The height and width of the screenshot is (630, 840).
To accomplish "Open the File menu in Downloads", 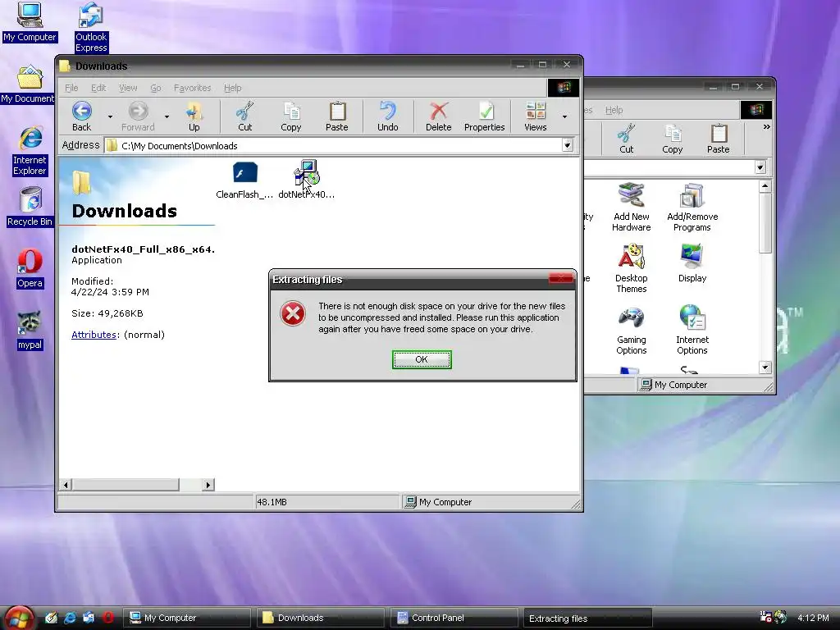I will point(71,88).
